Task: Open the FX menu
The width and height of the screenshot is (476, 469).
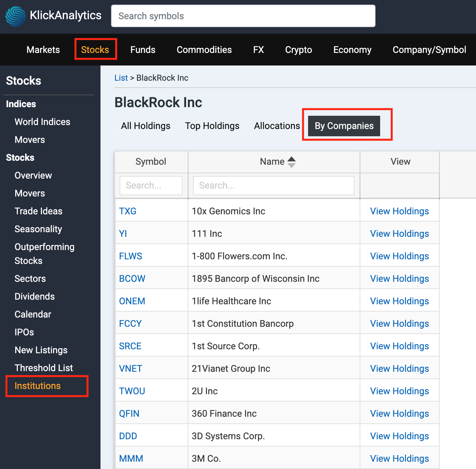Action: [258, 50]
